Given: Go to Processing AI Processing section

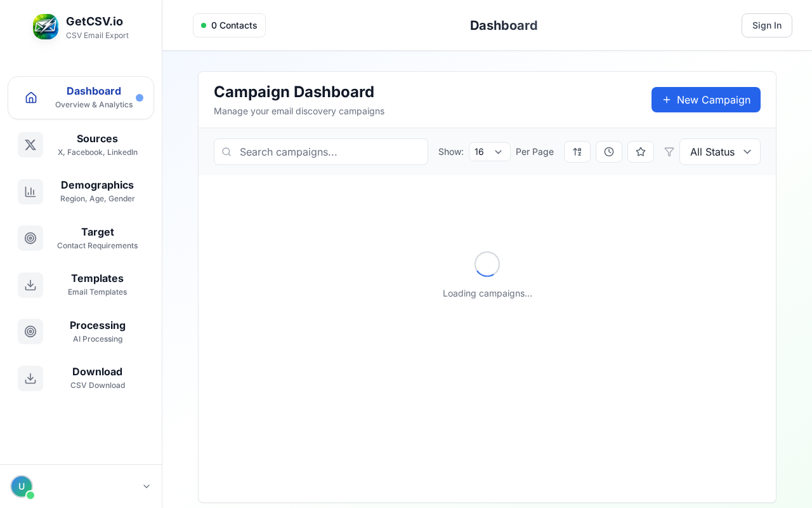Looking at the screenshot, I should pyautogui.click(x=81, y=331).
